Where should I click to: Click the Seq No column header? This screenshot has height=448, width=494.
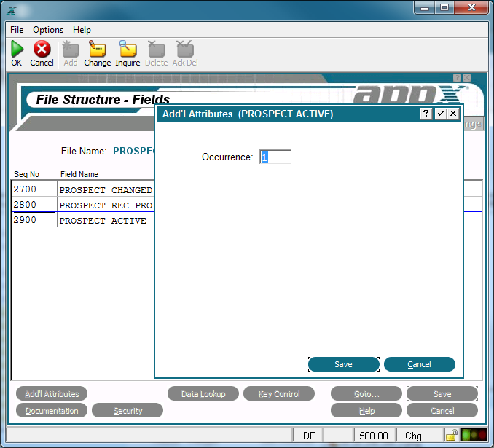point(26,174)
